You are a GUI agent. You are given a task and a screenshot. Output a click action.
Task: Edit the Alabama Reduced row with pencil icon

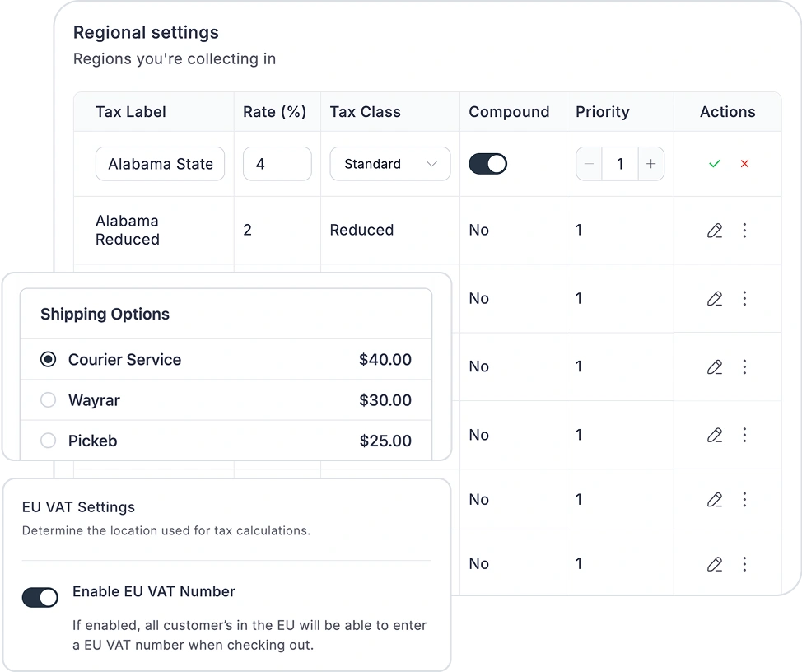pos(714,231)
